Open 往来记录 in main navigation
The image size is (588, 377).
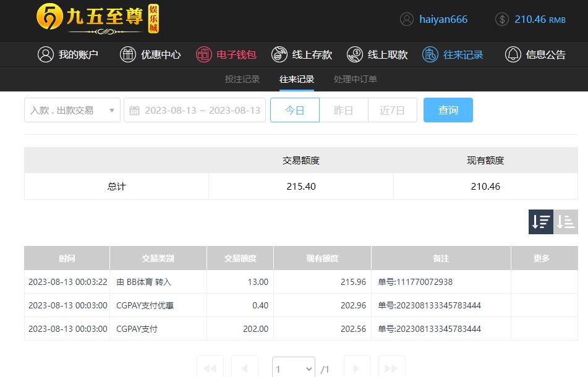[x=453, y=55]
